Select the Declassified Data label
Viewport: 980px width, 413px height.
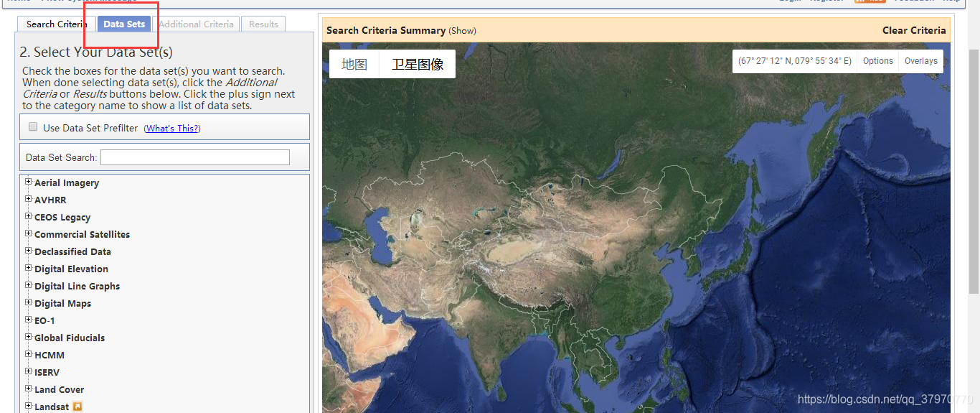click(72, 251)
